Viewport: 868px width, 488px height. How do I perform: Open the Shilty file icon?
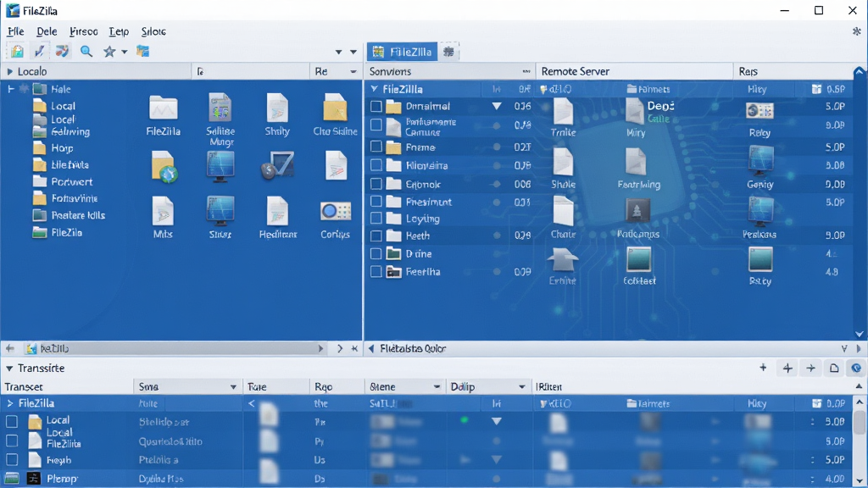[x=277, y=114]
